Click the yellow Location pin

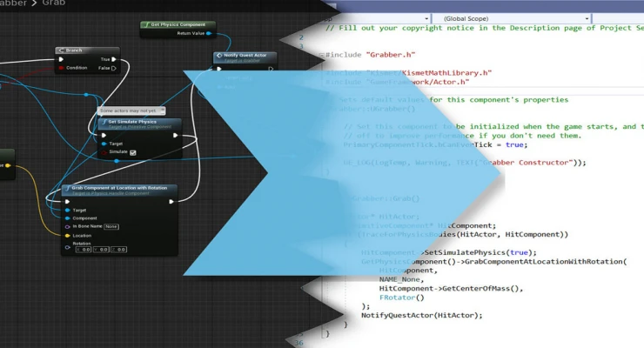pyautogui.click(x=67, y=236)
